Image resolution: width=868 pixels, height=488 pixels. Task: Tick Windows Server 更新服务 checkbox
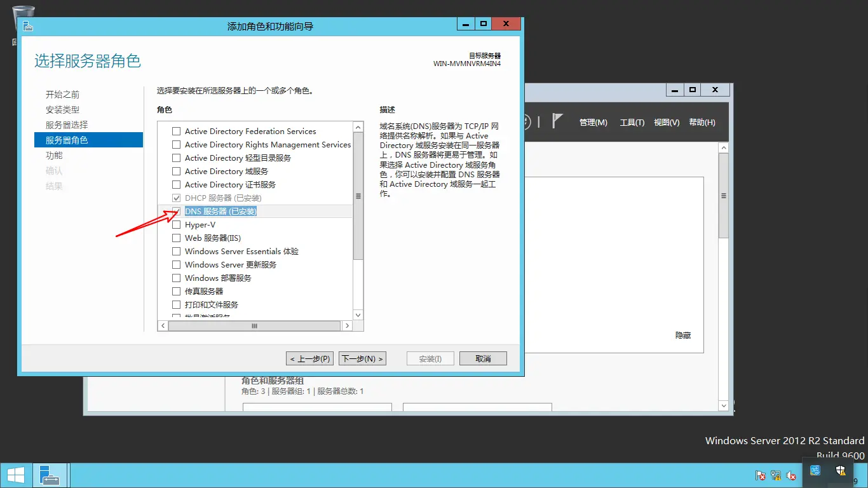(177, 265)
